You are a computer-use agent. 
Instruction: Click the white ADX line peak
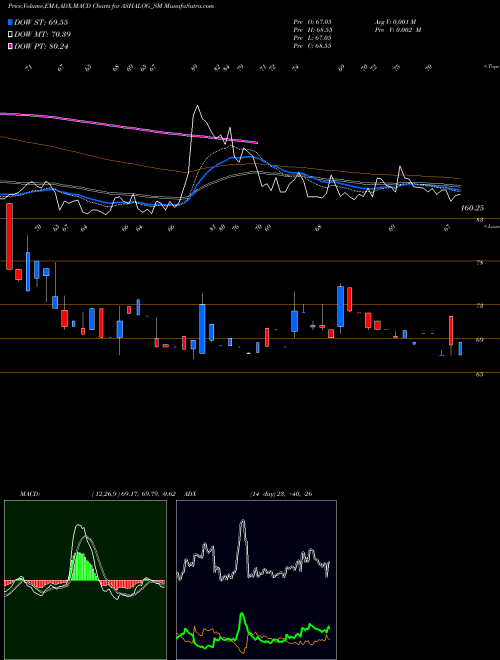242,522
